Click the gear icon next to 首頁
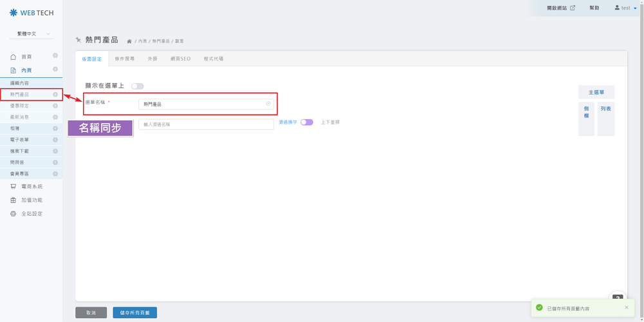The image size is (644, 322). click(55, 56)
